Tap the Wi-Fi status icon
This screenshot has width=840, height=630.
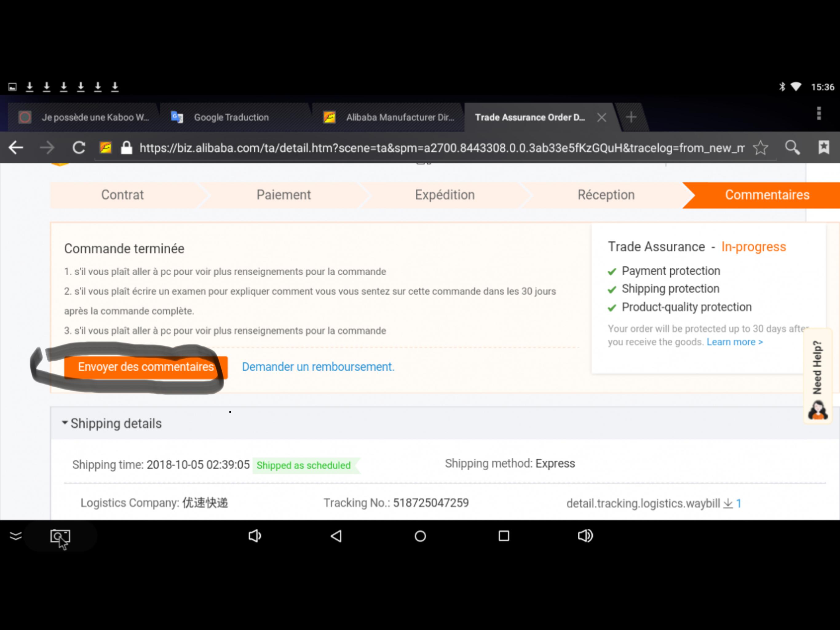[x=796, y=87]
